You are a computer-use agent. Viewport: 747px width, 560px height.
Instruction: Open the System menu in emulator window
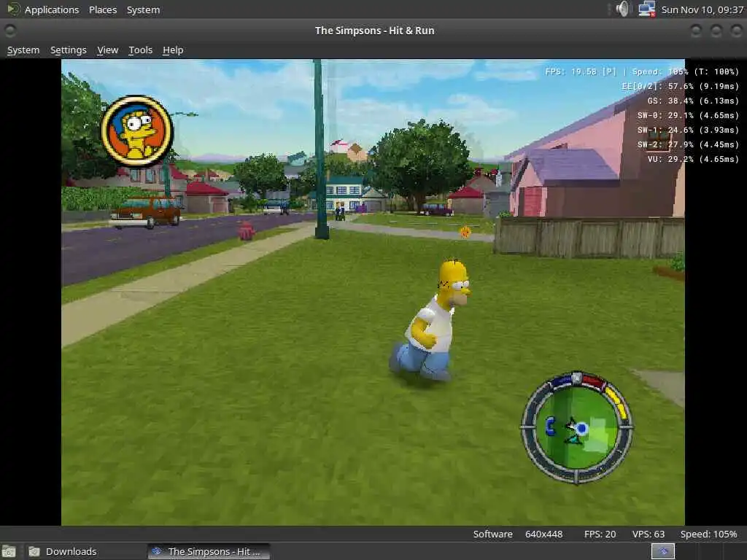[23, 50]
